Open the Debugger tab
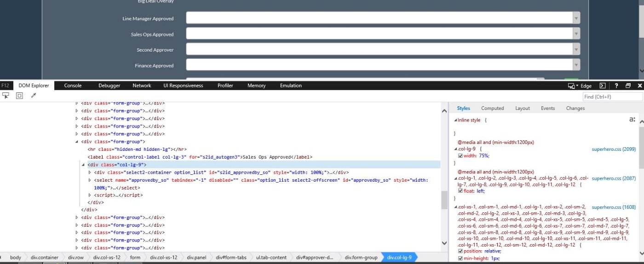 pyautogui.click(x=109, y=86)
